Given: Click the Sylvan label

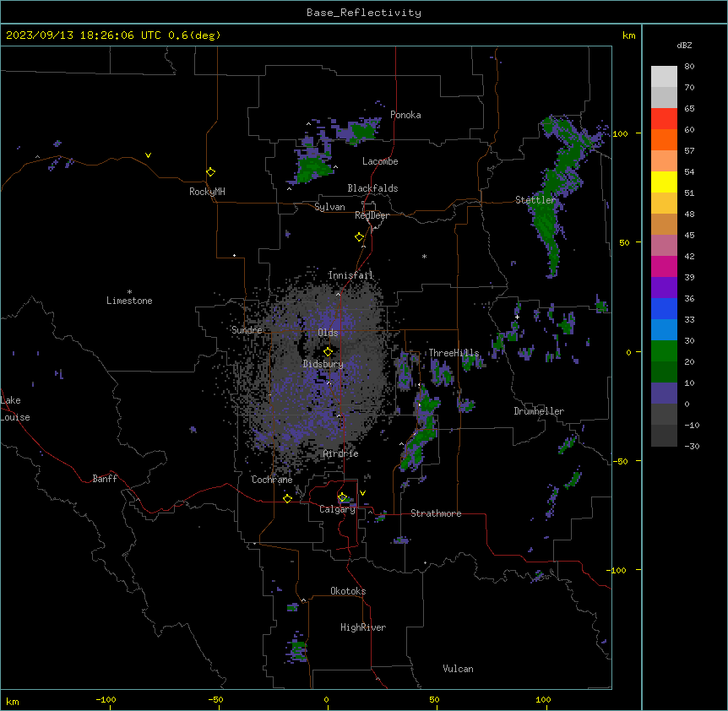Looking at the screenshot, I should [x=329, y=207].
